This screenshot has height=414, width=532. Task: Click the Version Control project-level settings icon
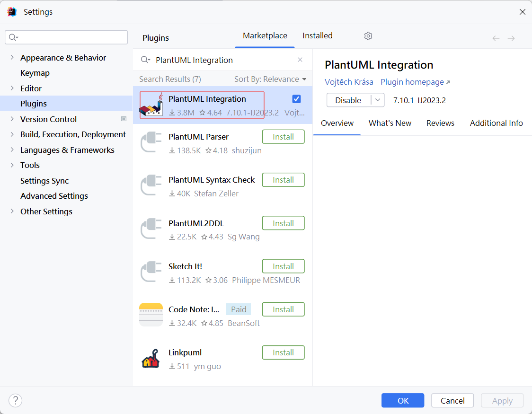point(124,119)
